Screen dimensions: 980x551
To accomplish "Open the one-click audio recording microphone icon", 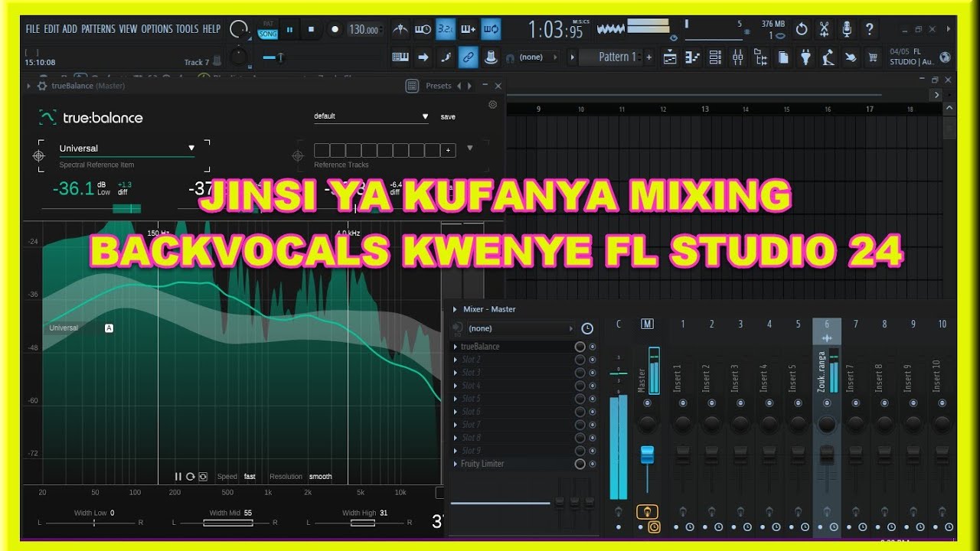I will point(847,29).
